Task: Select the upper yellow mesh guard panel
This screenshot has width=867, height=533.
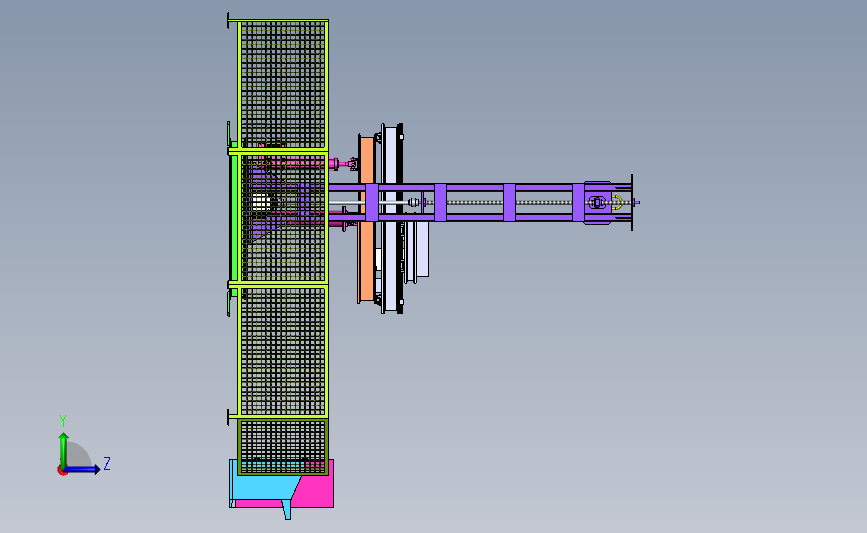Action: click(x=283, y=84)
